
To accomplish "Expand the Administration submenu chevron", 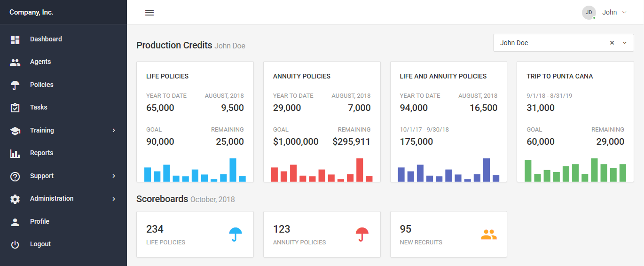I will point(114,199).
